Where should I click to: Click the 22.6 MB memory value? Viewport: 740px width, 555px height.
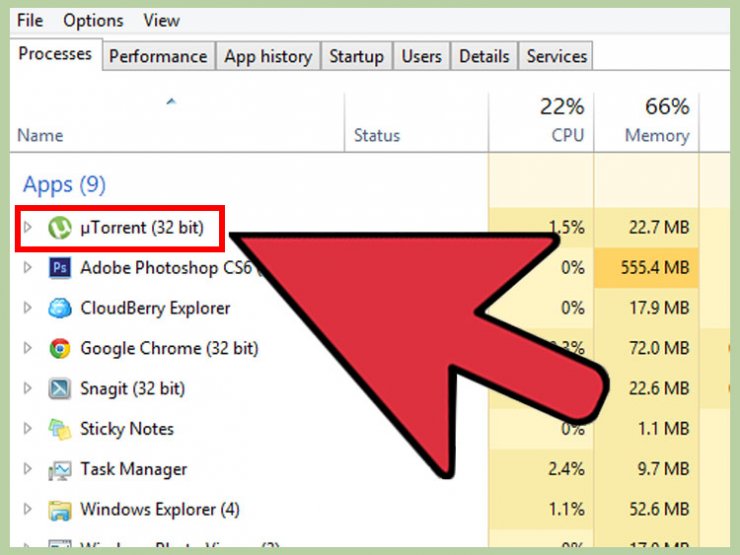pos(659,388)
